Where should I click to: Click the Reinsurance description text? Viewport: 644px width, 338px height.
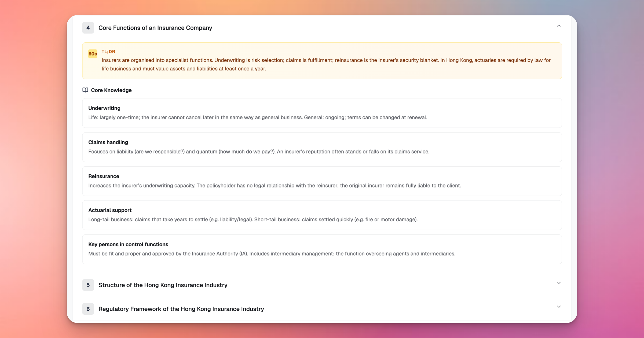(x=275, y=186)
